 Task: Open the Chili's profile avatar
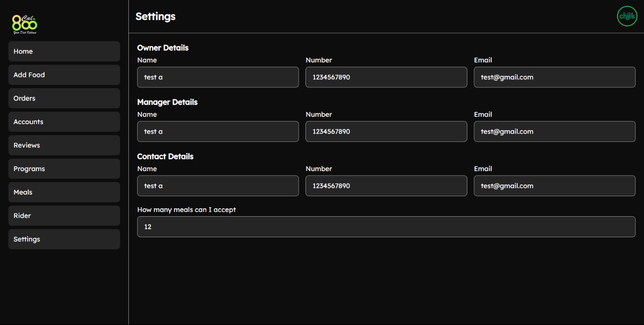point(627,16)
